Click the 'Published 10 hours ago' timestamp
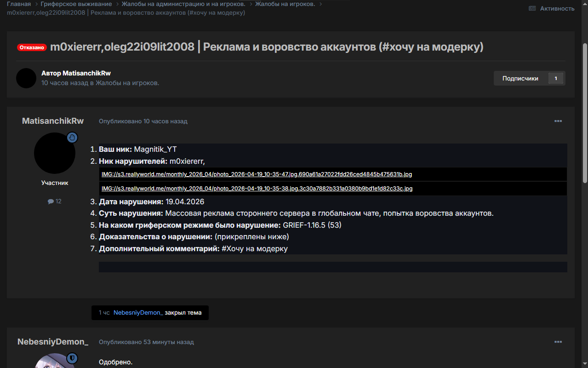Screen dimensions: 588x368 point(143,121)
